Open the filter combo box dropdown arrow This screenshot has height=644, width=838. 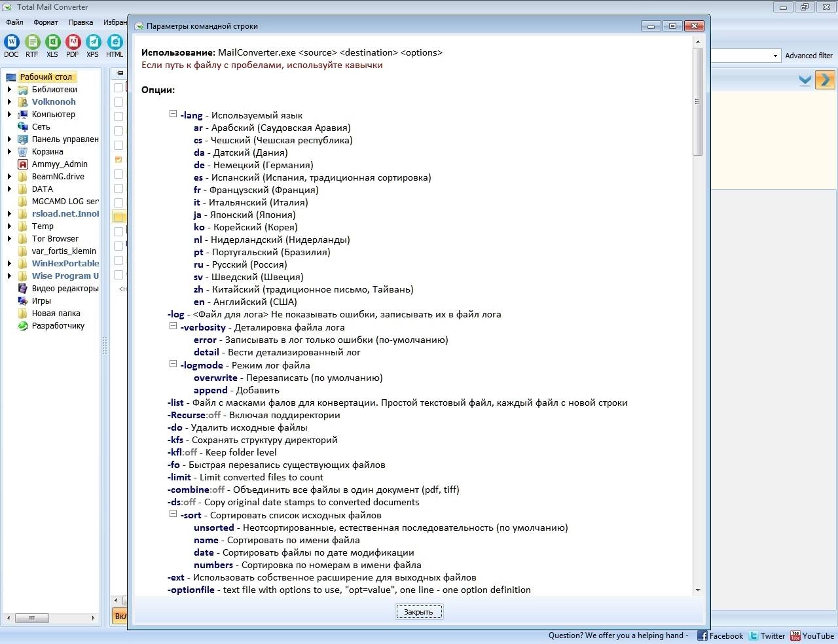tap(775, 56)
